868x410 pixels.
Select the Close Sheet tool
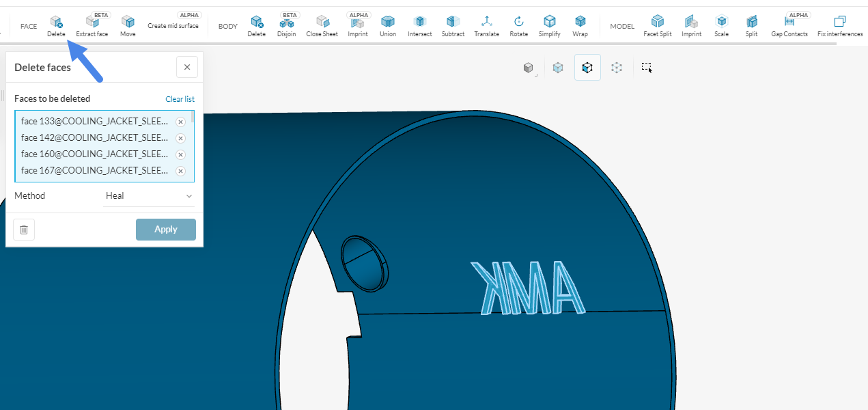(322, 26)
